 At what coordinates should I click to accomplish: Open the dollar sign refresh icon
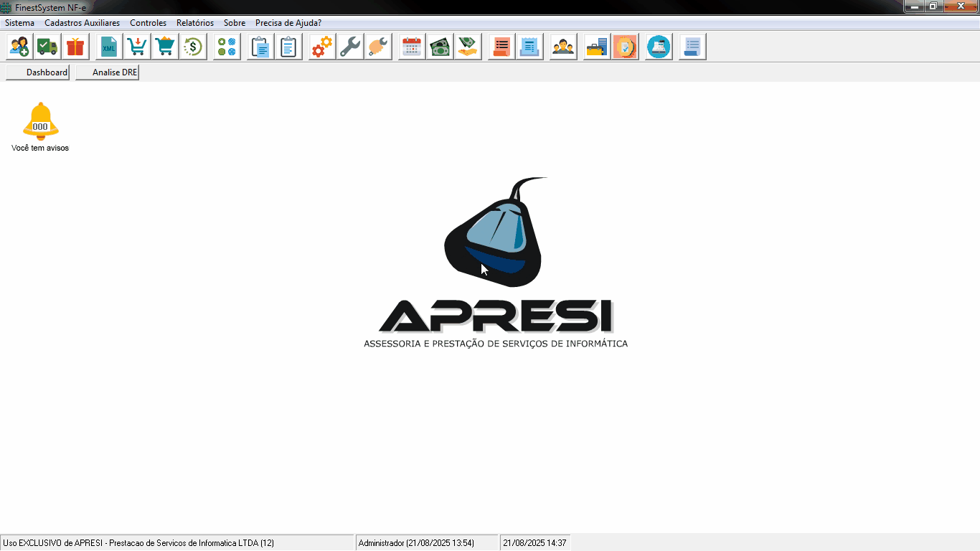193,47
